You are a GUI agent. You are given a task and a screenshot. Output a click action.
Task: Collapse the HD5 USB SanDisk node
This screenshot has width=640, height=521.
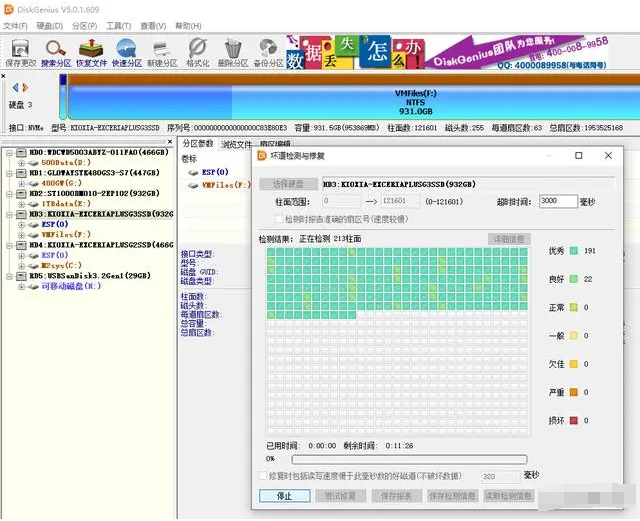(x=9, y=276)
